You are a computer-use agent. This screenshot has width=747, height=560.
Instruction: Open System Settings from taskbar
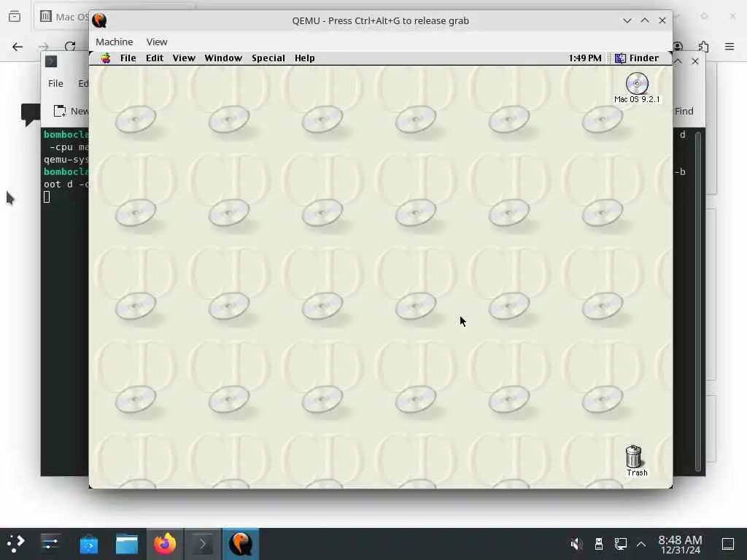tap(50, 544)
